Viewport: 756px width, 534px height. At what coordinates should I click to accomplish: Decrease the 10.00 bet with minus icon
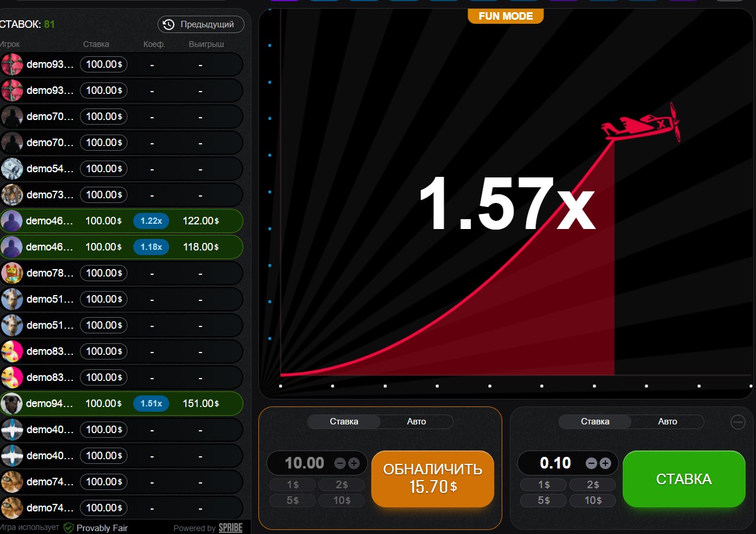click(340, 463)
